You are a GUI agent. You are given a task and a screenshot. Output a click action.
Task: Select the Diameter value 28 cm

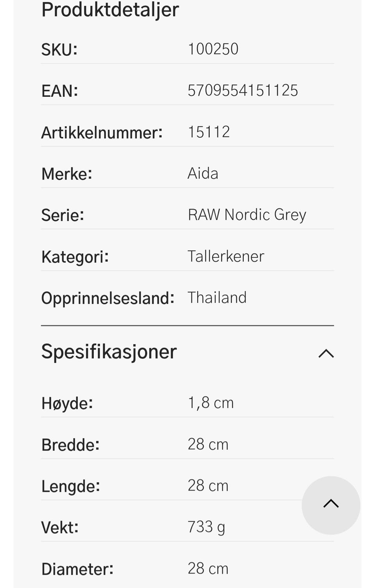208,569
